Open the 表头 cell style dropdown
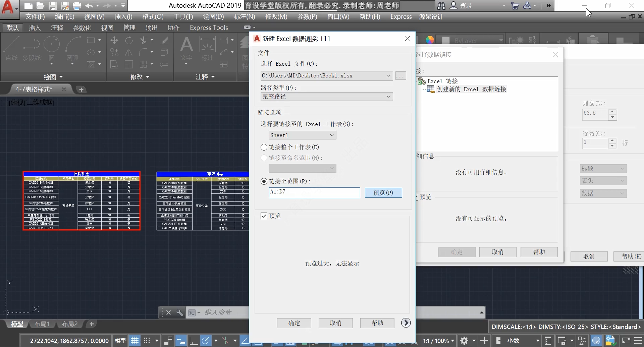The image size is (644, 347). point(603,181)
